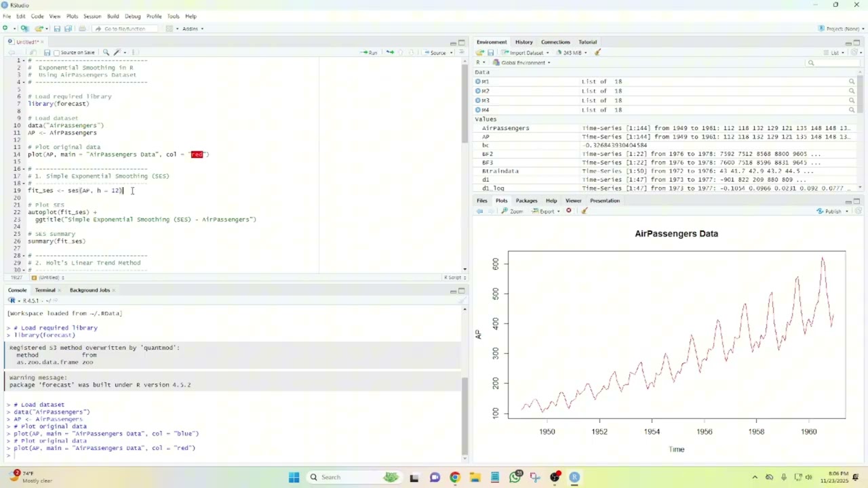Remove current plot with red X icon
Viewport: 868px width, 488px height.
point(569,211)
